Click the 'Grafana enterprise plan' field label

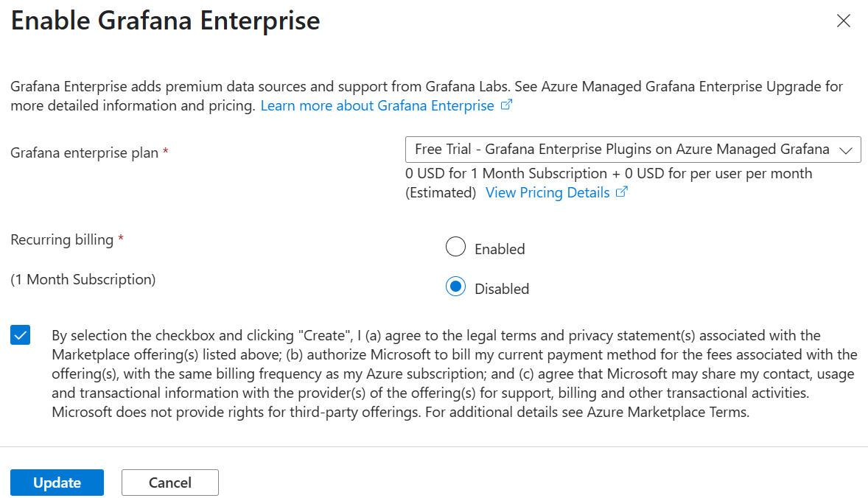tap(84, 153)
